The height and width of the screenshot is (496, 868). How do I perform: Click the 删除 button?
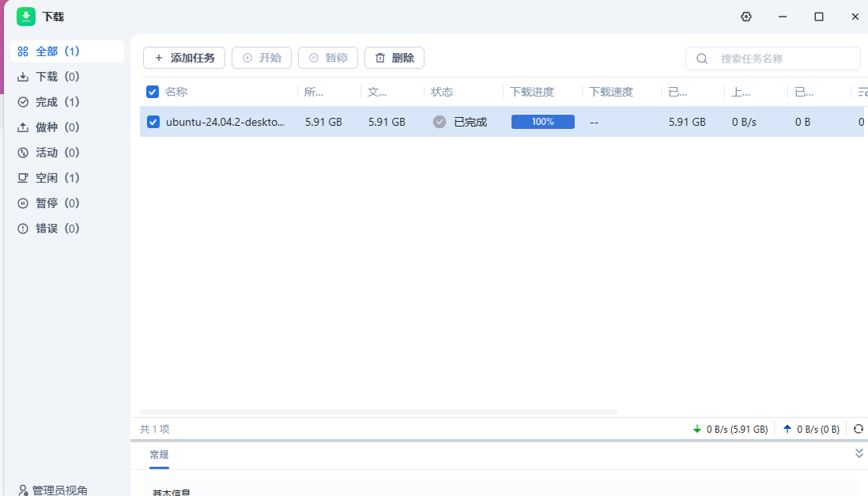click(394, 58)
